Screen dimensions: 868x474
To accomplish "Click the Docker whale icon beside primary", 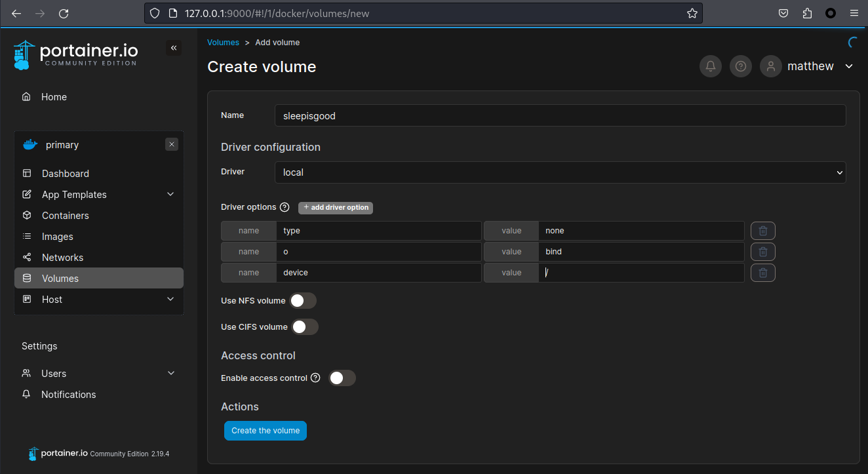I will 30,145.
